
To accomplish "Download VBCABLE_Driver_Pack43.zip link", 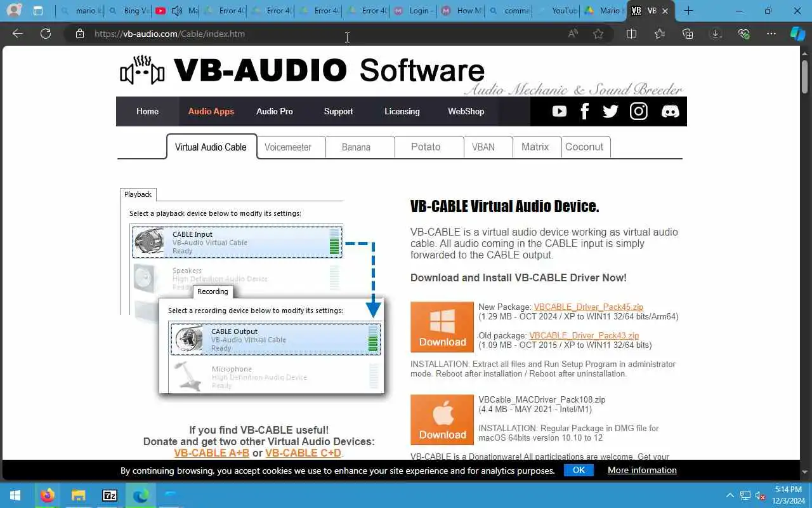I will pos(584,335).
